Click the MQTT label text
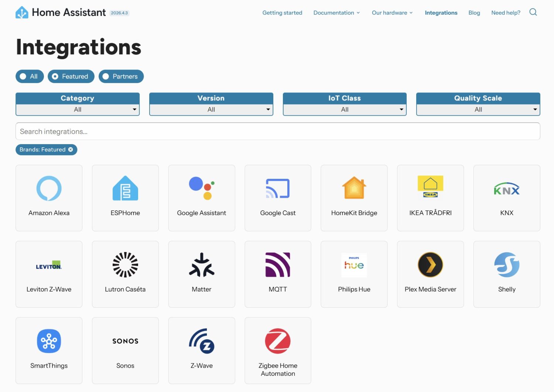This screenshot has width=554, height=392. click(278, 289)
